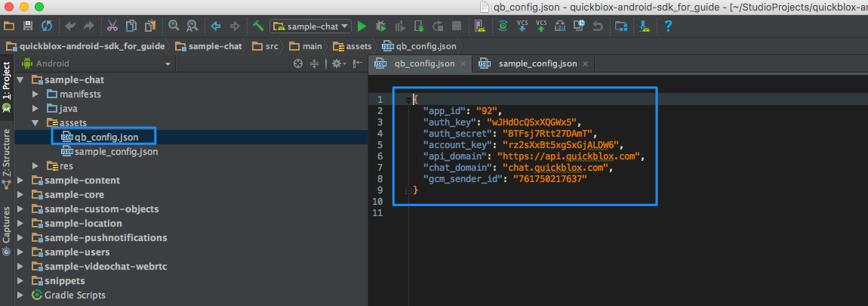868x306 pixels.
Task: Close the sample_config.json tab
Action: click(584, 63)
